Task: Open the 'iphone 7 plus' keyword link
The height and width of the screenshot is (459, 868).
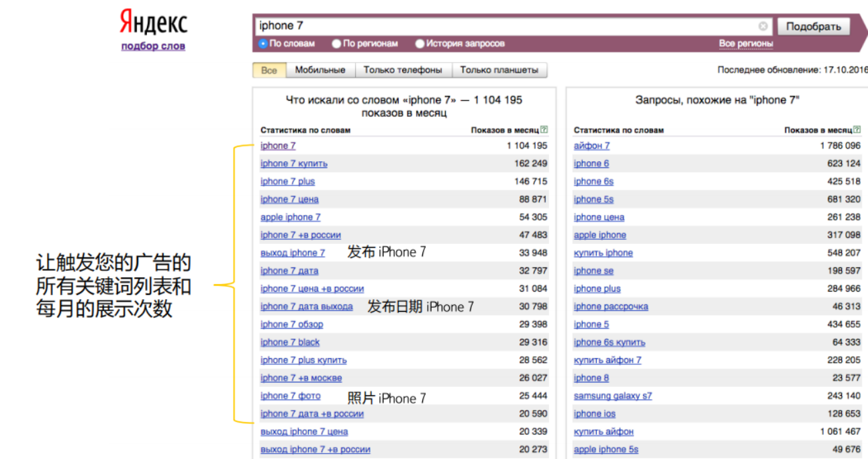Action: (x=287, y=181)
